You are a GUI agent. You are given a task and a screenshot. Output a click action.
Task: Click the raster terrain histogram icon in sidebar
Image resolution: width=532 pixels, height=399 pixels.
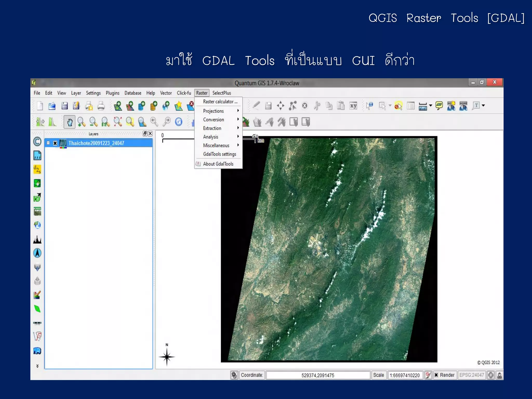(37, 239)
